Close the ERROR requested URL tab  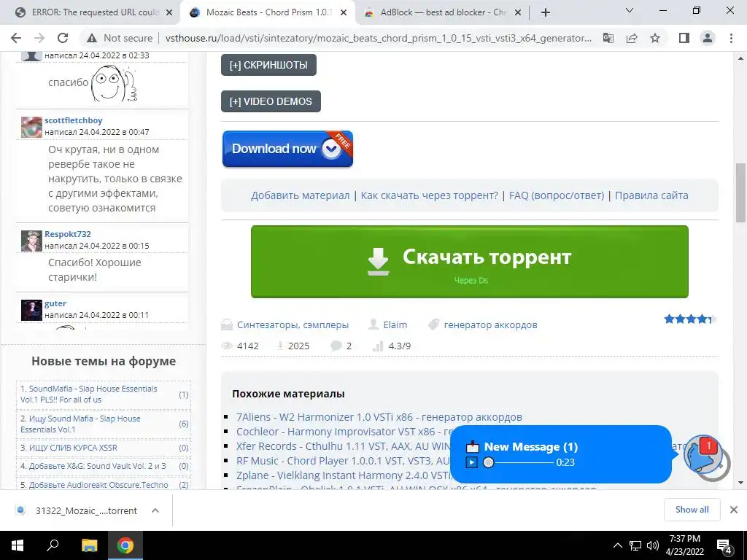(x=169, y=12)
